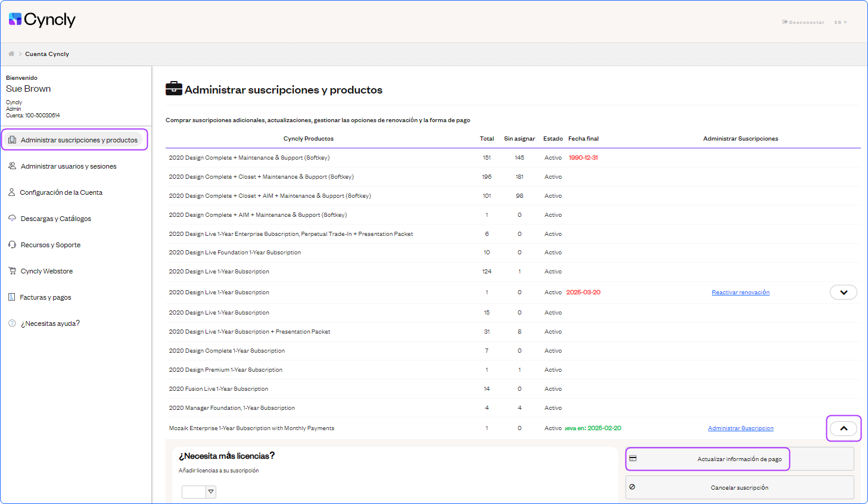
Task: Open Administrar usuarios y sesiones
Action: pyautogui.click(x=69, y=166)
